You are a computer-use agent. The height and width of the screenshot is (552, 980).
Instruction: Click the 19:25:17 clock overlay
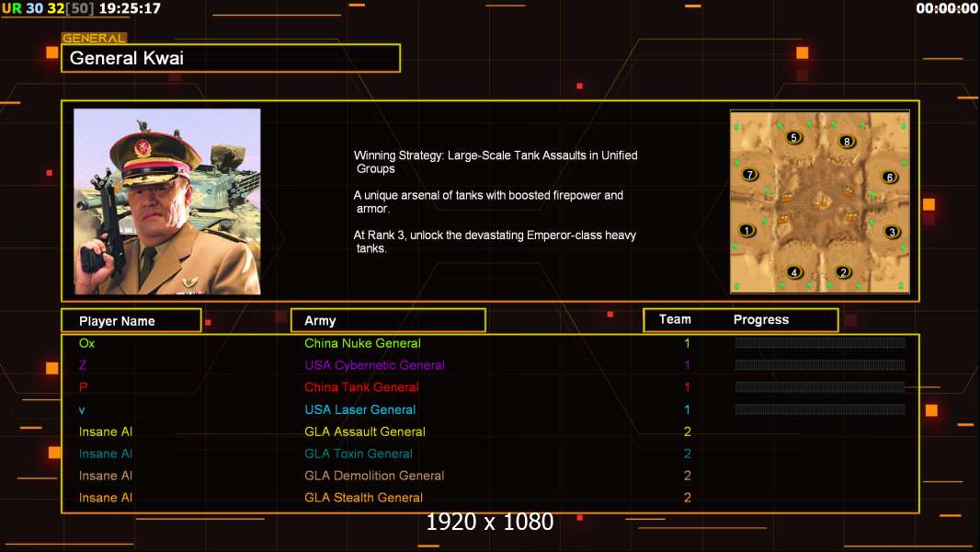(x=130, y=8)
